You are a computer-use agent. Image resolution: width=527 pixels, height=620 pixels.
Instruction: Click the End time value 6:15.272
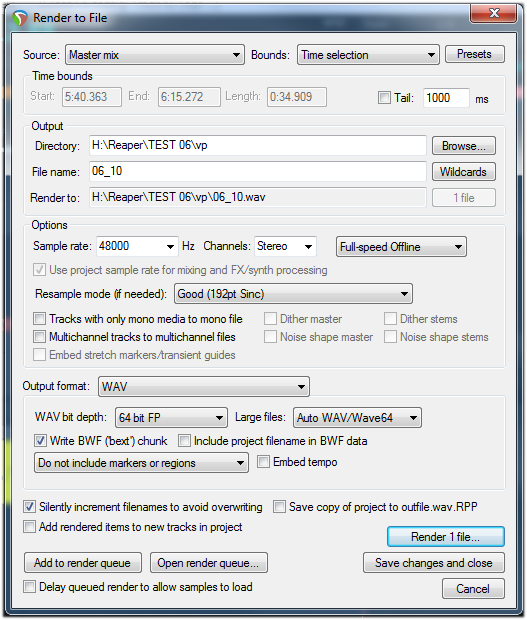tap(189, 97)
